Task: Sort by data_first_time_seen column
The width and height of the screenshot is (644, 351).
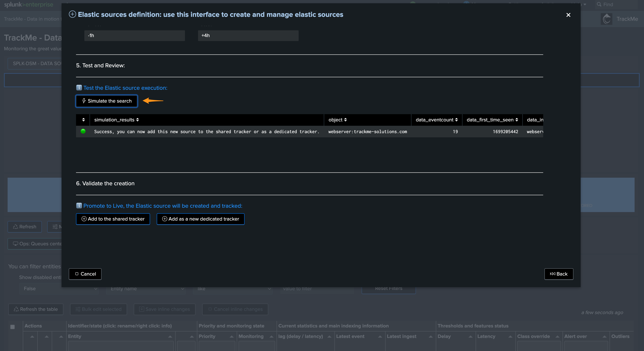Action: [x=492, y=120]
